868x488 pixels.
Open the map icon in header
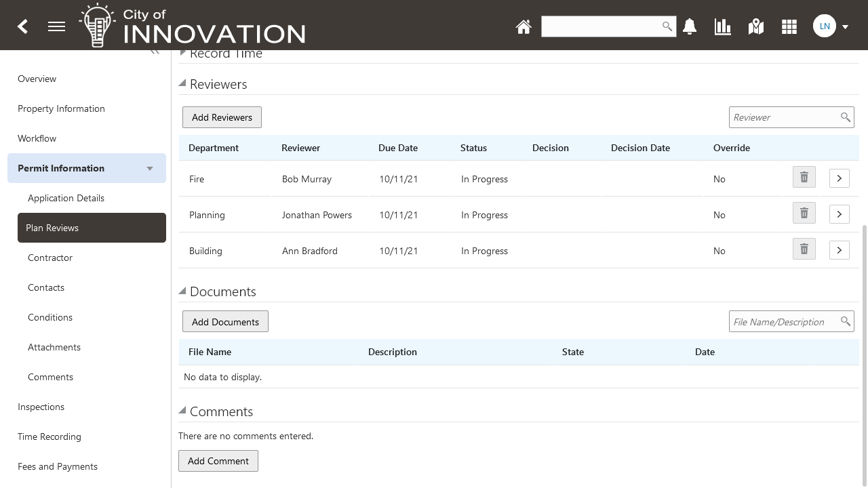point(755,26)
